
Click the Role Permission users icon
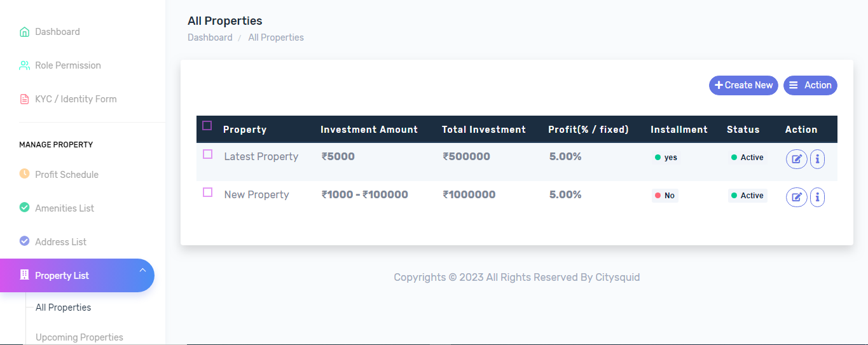tap(24, 65)
